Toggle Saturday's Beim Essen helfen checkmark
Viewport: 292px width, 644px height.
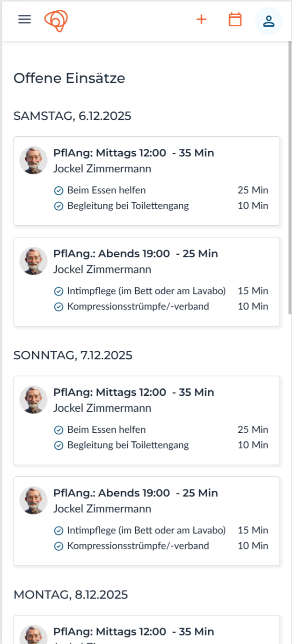[58, 191]
